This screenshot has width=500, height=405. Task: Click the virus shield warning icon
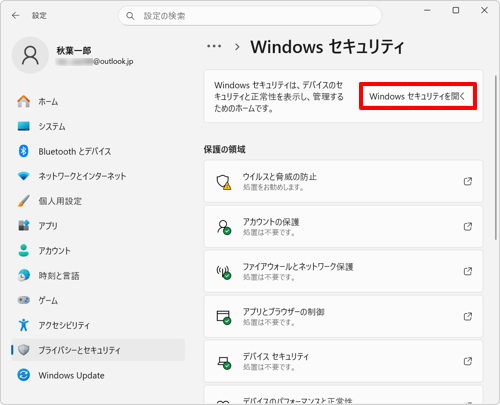224,182
